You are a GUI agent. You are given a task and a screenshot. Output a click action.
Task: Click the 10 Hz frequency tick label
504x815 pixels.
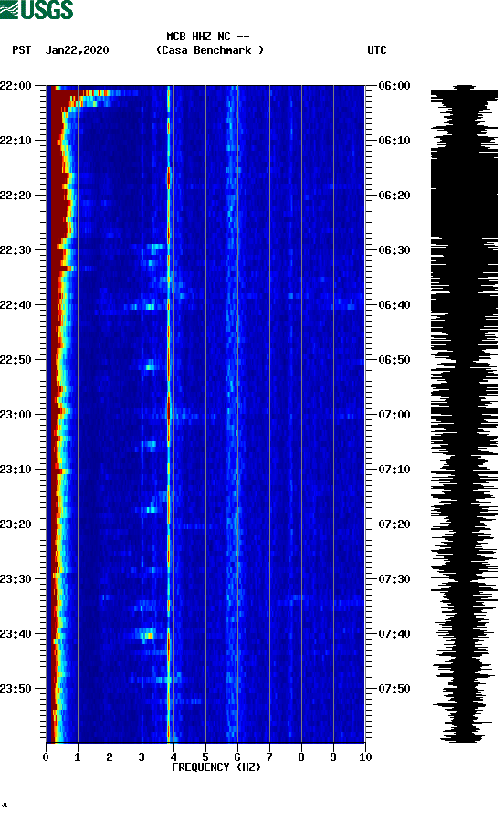pos(365,757)
